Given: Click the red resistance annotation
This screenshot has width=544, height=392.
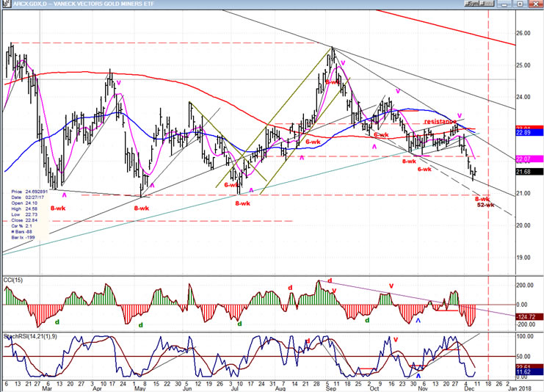Looking at the screenshot, I should click(x=440, y=121).
